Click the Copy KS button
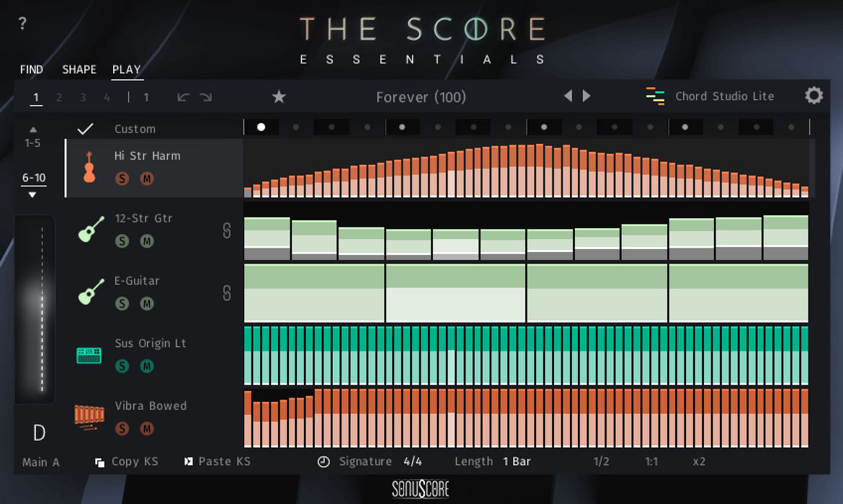Image resolution: width=843 pixels, height=504 pixels. coord(127,462)
